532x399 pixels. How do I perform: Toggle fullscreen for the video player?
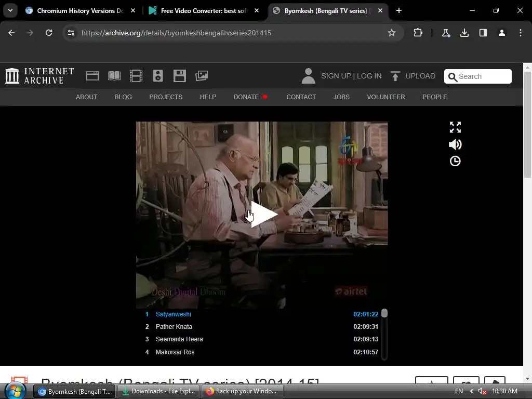pyautogui.click(x=455, y=127)
